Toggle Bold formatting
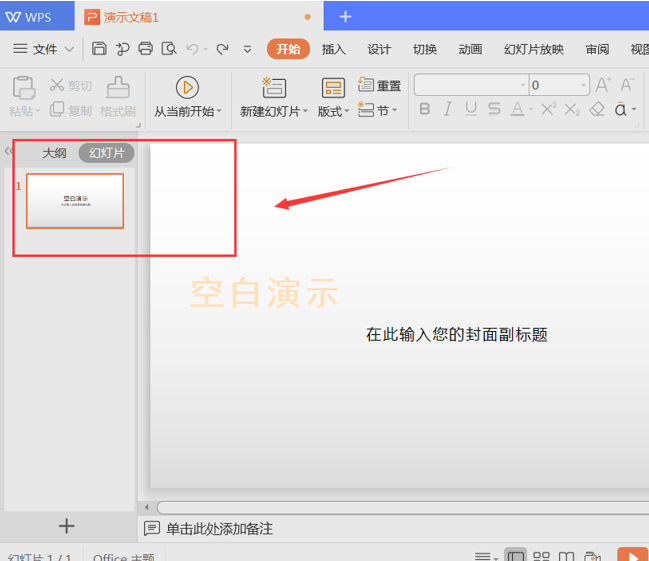 (x=425, y=109)
